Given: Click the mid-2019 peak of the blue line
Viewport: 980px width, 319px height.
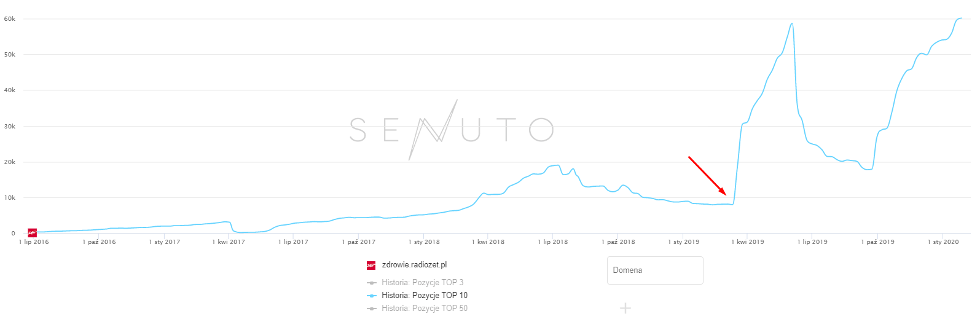Looking at the screenshot, I should point(792,24).
